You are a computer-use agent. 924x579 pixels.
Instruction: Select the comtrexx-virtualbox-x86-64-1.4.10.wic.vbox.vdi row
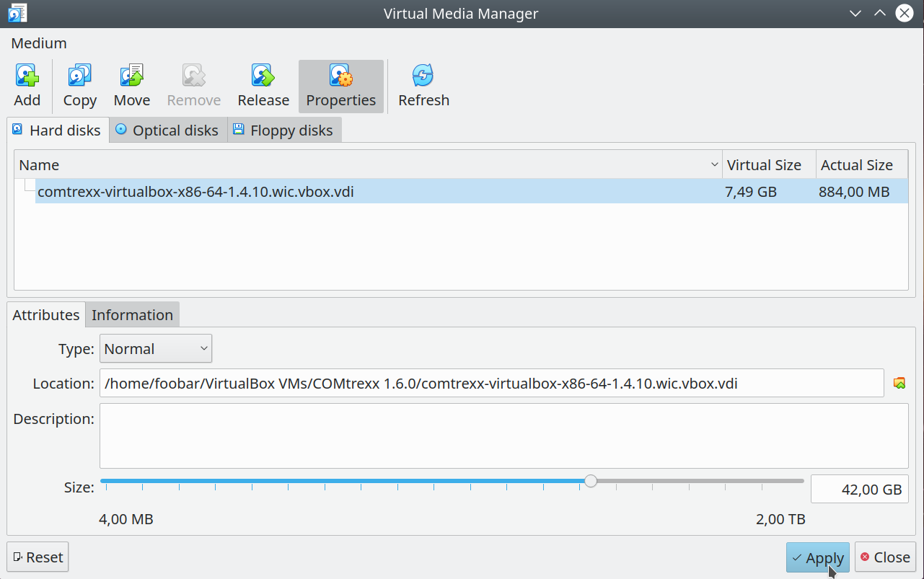472,192
